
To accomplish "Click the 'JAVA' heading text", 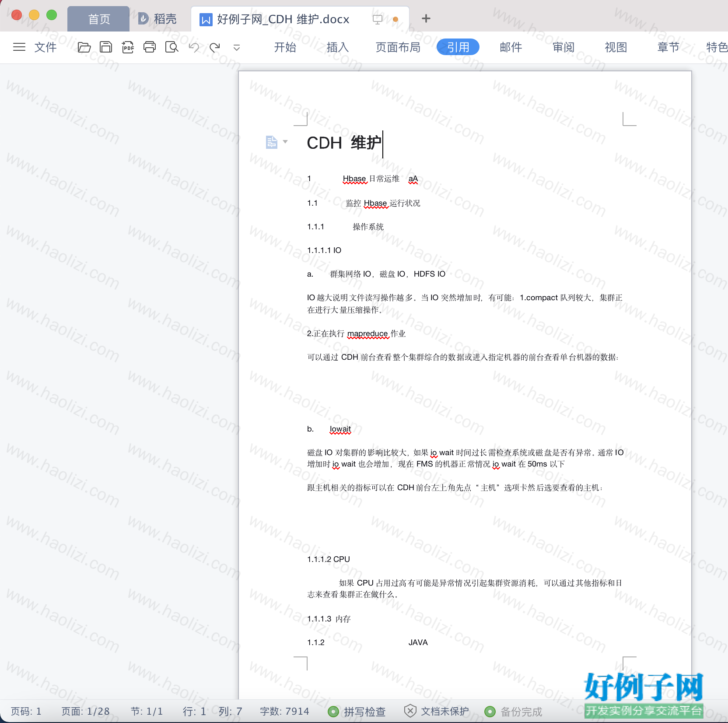I will click(x=418, y=642).
